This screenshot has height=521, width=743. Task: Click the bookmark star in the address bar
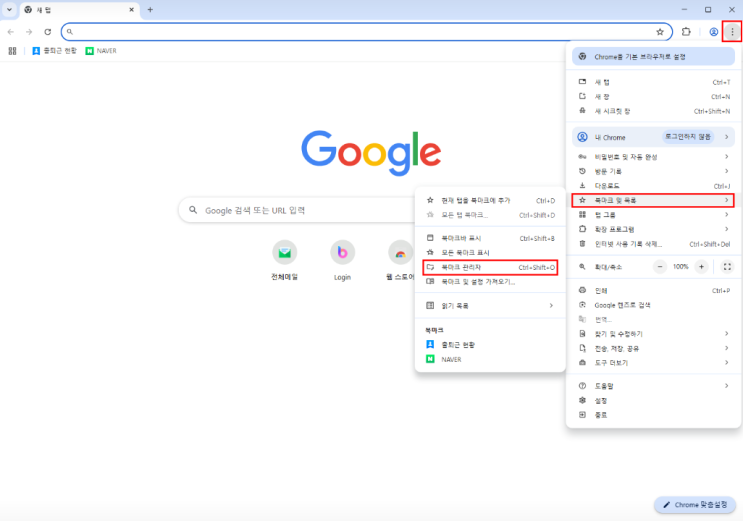660,32
